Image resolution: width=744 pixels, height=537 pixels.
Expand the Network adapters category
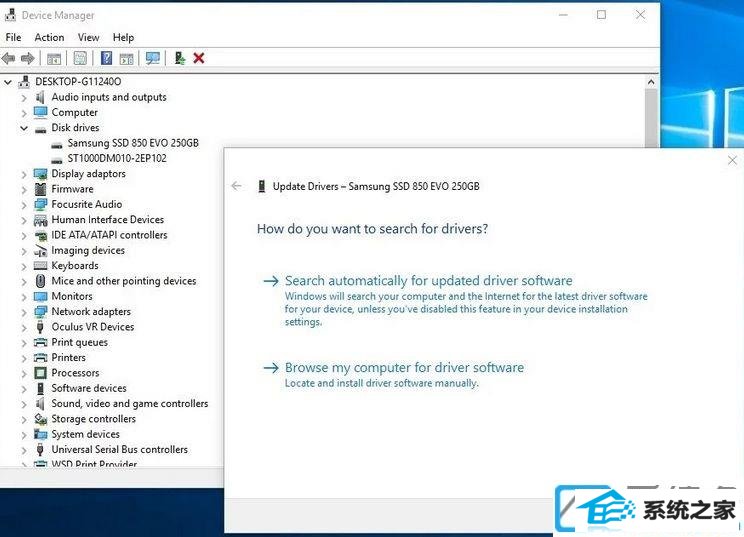pyautogui.click(x=24, y=312)
